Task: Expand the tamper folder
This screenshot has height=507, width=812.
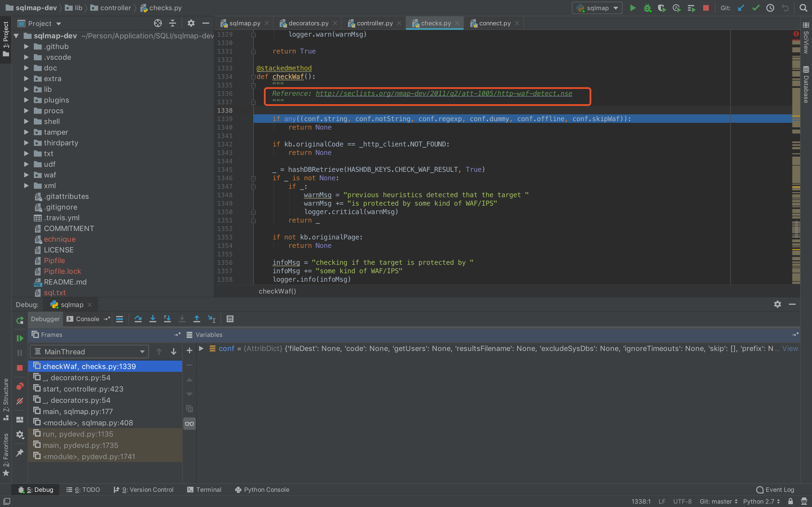Action: pos(26,132)
